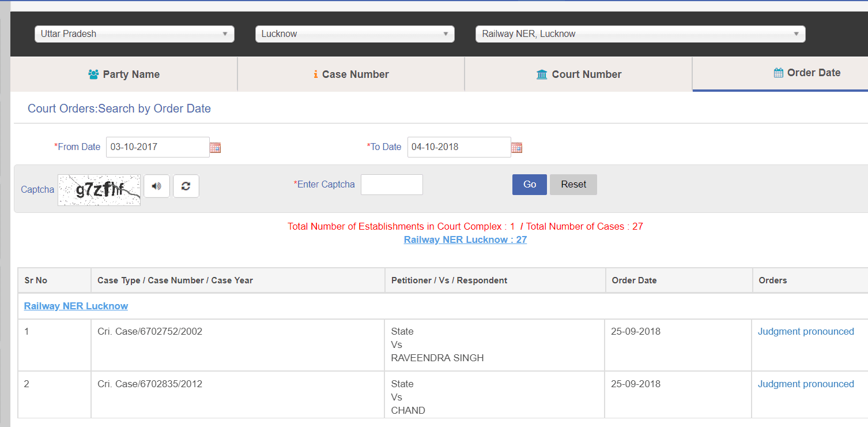Open the Lucknow district dropdown
The image size is (868, 427).
355,34
